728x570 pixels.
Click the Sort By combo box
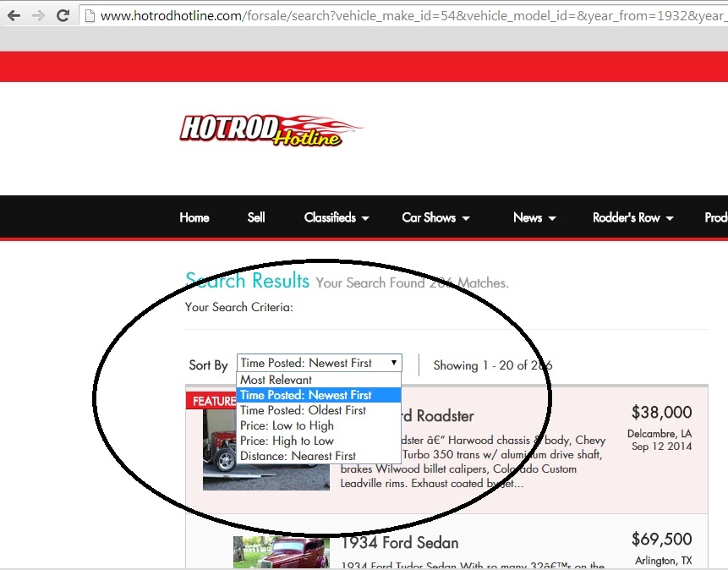point(319,363)
